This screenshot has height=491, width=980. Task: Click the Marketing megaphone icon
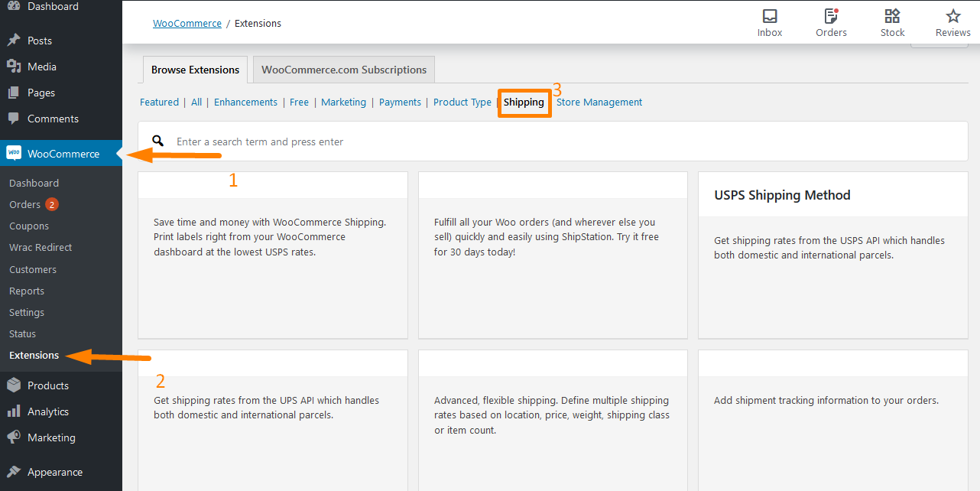pyautogui.click(x=14, y=437)
